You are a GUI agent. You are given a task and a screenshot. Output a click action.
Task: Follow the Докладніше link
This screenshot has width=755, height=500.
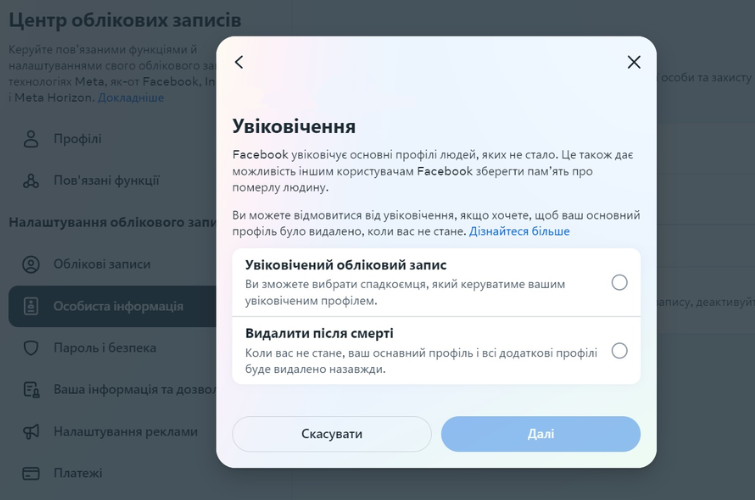click(x=131, y=98)
